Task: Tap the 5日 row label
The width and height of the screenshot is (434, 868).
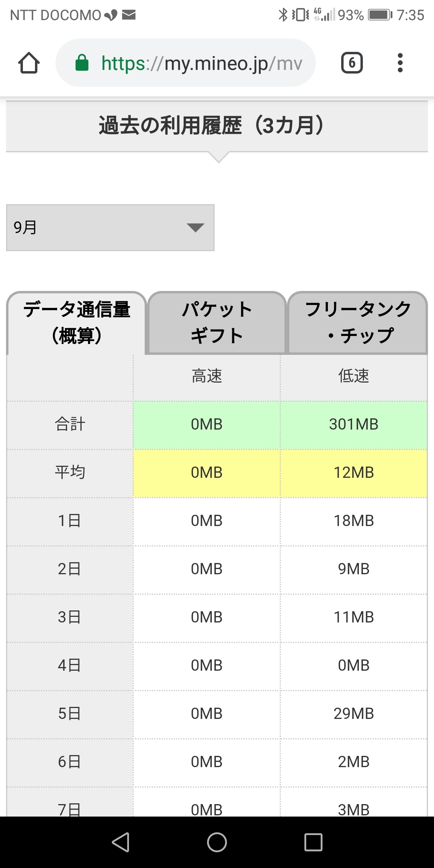Action: [70, 714]
